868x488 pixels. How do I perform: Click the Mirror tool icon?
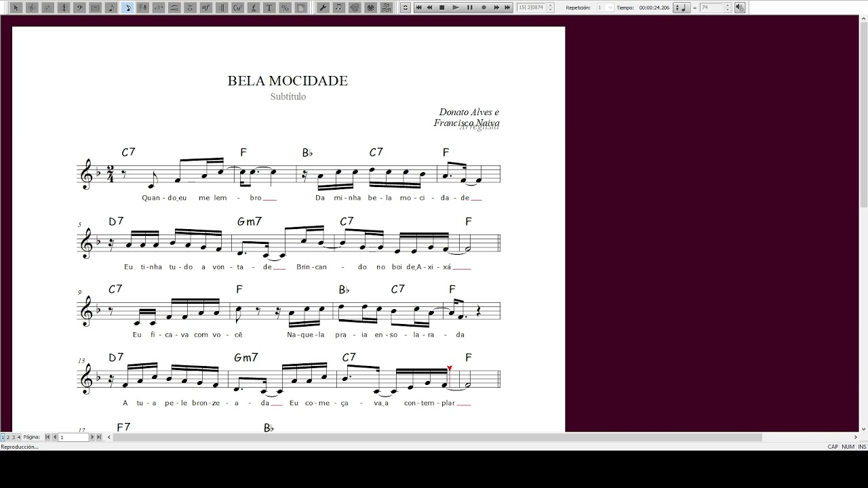[x=386, y=7]
